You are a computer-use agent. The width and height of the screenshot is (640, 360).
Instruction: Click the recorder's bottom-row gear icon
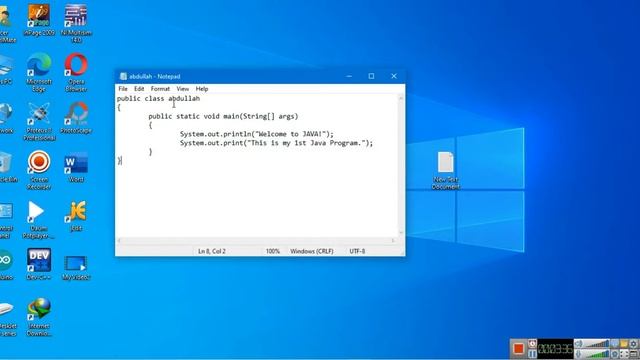[x=615, y=353]
